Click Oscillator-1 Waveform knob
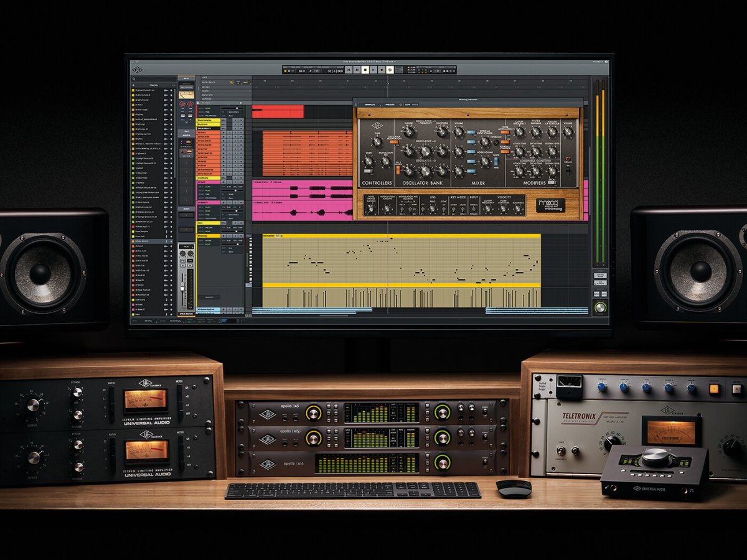 tap(441, 131)
